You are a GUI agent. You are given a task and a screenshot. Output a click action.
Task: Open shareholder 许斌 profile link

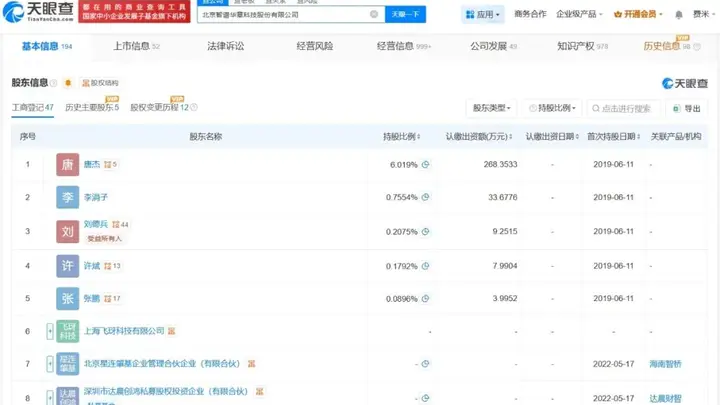pyautogui.click(x=92, y=266)
